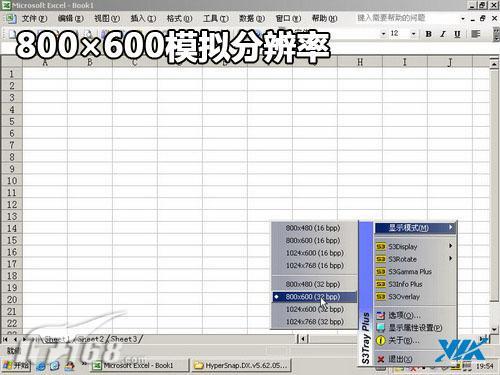The image size is (500, 375).
Task: Select column I header
Action: (405, 62)
